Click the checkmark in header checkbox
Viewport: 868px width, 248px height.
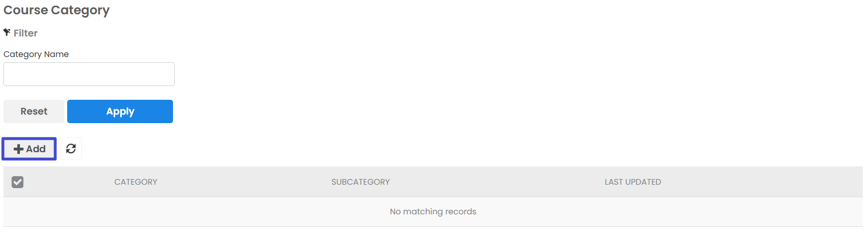point(18,182)
